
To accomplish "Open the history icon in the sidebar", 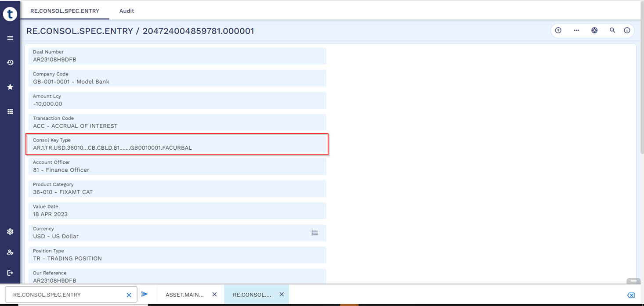I will coord(10,63).
